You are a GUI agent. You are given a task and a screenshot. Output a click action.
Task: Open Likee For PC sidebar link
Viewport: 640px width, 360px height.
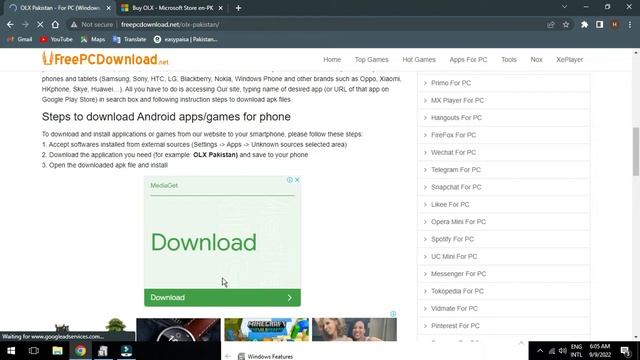450,204
